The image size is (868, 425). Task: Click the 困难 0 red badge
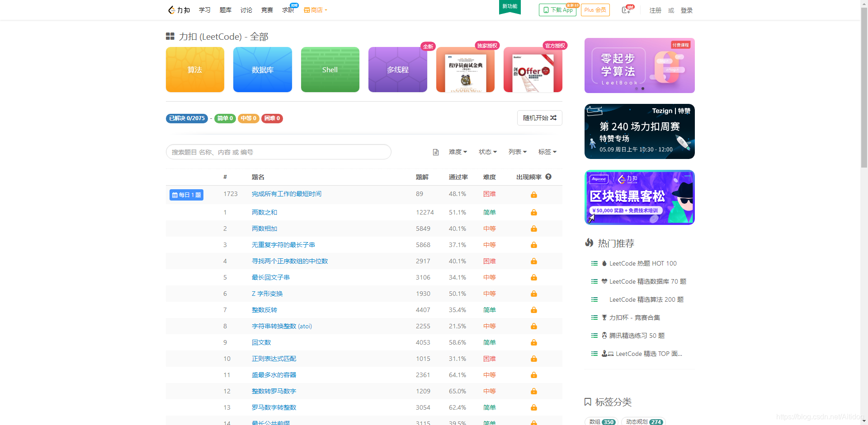tap(272, 118)
